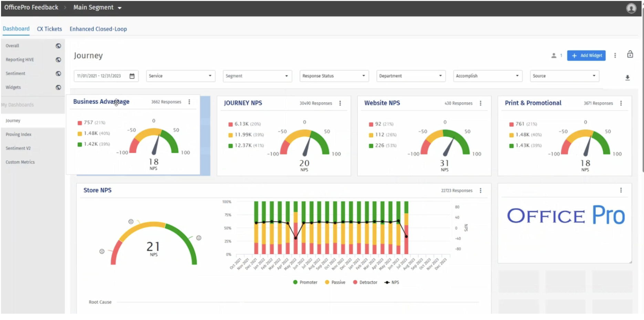Open the Business Advantage widget kebab menu
This screenshot has height=320, width=644.
pyautogui.click(x=189, y=102)
